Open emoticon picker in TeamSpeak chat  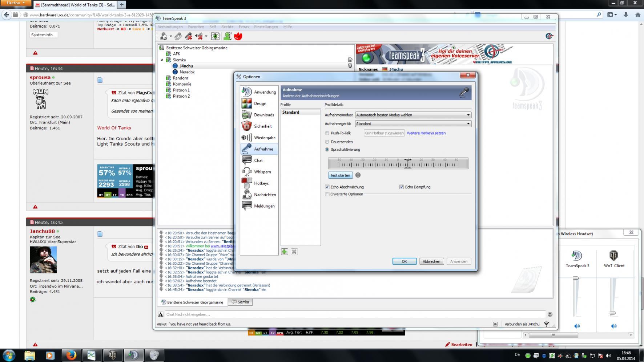tap(550, 314)
